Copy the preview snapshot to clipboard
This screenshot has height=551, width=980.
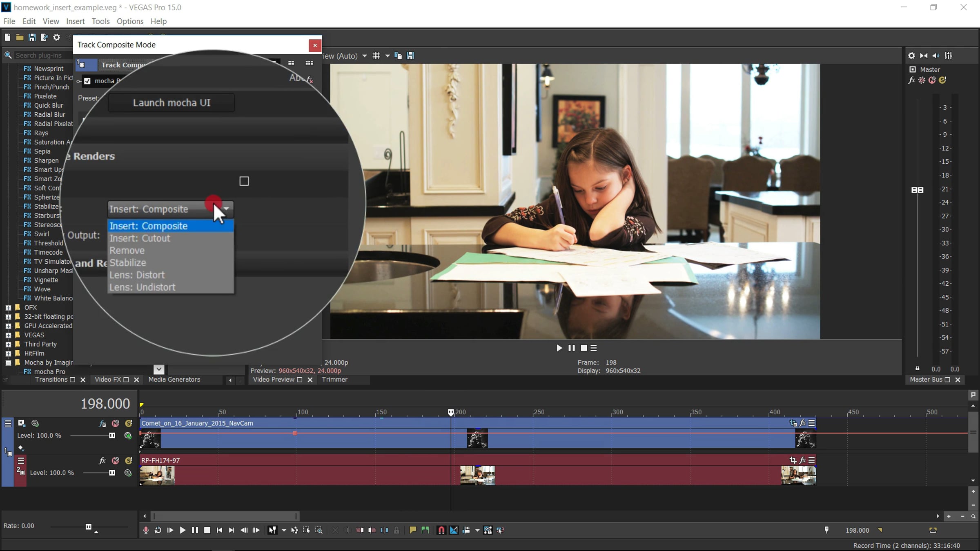[x=398, y=56]
